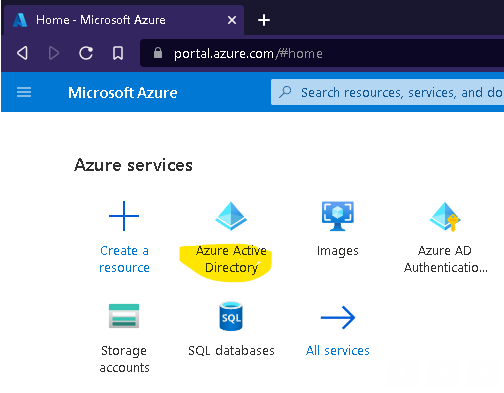Click the Images label
Screen dimensions: 504x393
(x=338, y=251)
